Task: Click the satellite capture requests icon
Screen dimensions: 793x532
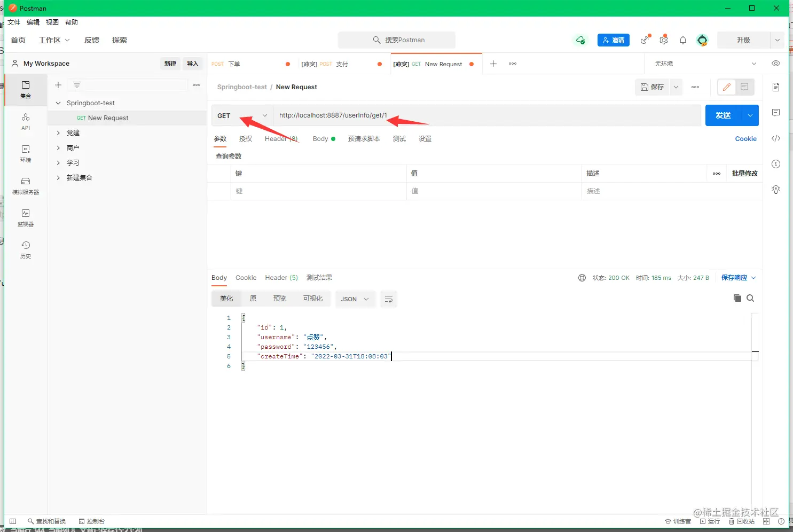Action: (x=646, y=40)
